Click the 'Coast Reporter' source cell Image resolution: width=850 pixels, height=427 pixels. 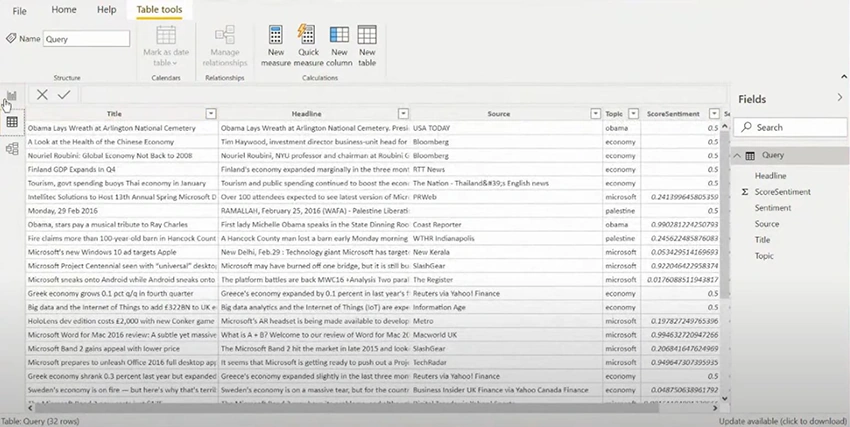pos(506,224)
